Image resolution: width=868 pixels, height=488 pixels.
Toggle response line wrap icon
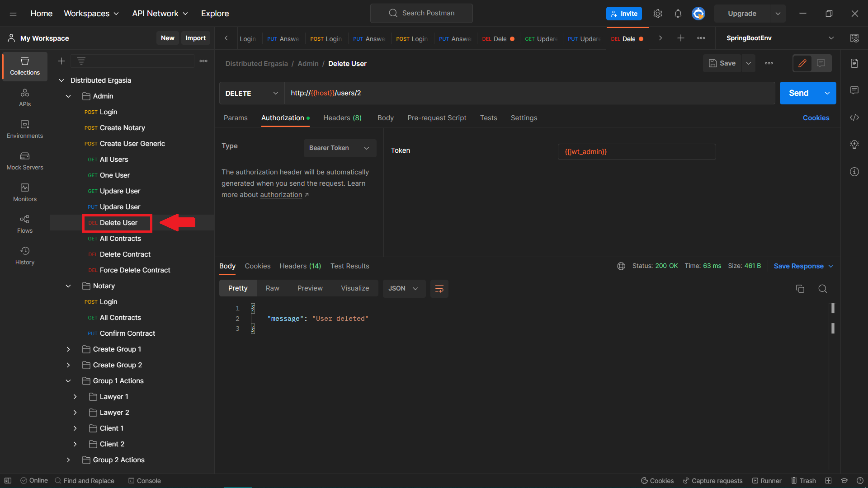pyautogui.click(x=439, y=289)
